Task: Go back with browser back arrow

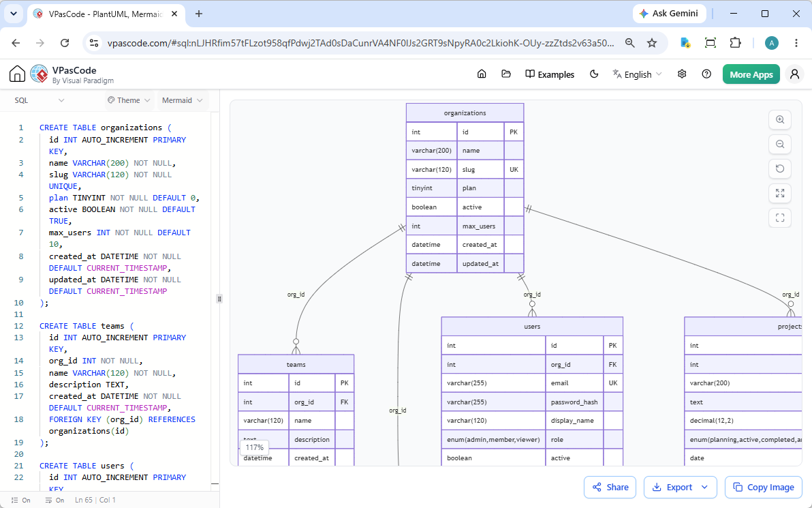Action: click(x=16, y=43)
